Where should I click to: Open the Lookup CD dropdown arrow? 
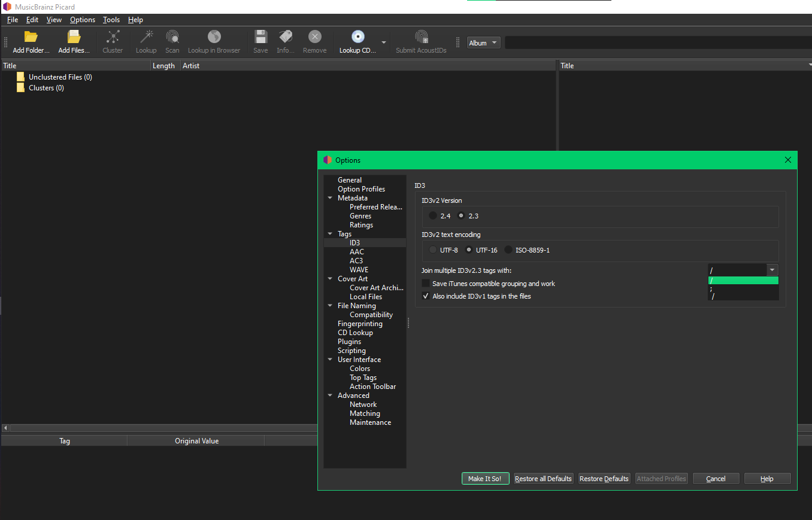click(384, 42)
